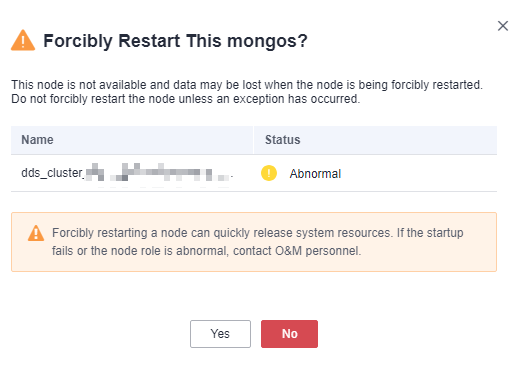The width and height of the screenshot is (522, 371).
Task: Click the 'Do not forcibly restart' sentence
Action: tap(186, 99)
